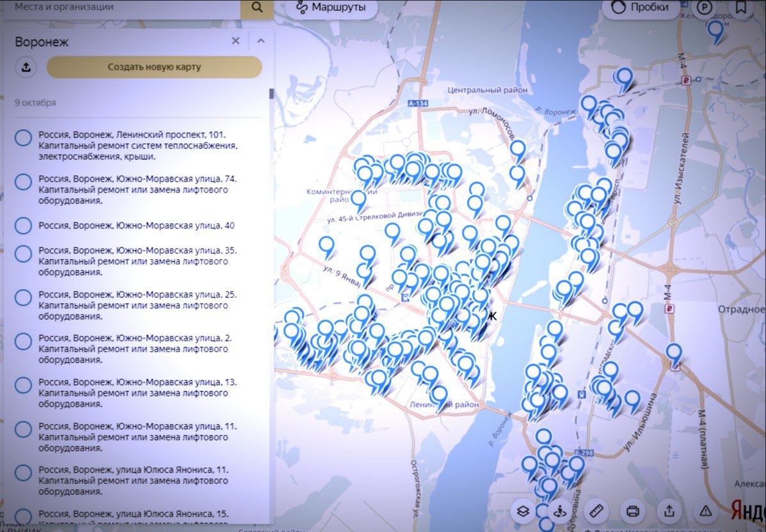Click the print map icon
This screenshot has width=766, height=532.
click(x=633, y=511)
